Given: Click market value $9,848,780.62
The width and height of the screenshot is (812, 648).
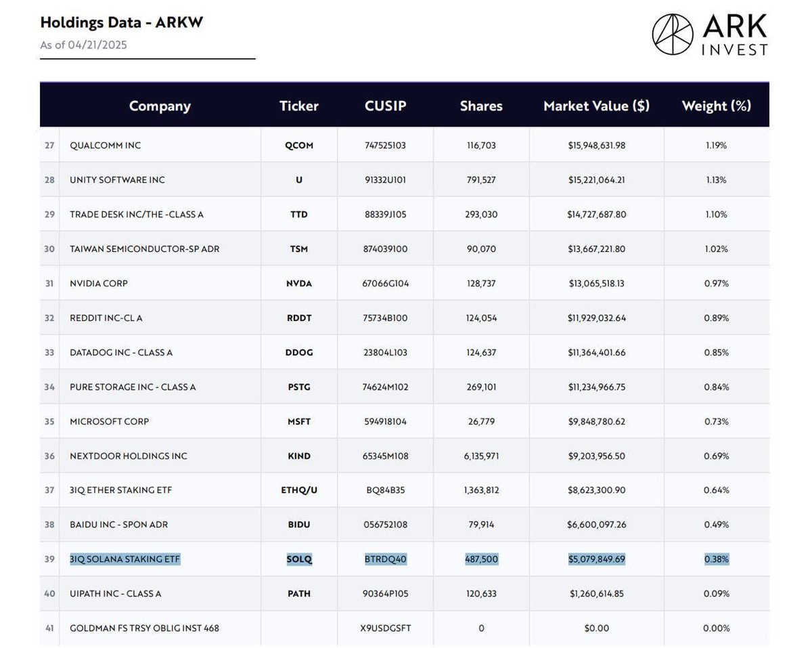Looking at the screenshot, I should click(x=596, y=422).
